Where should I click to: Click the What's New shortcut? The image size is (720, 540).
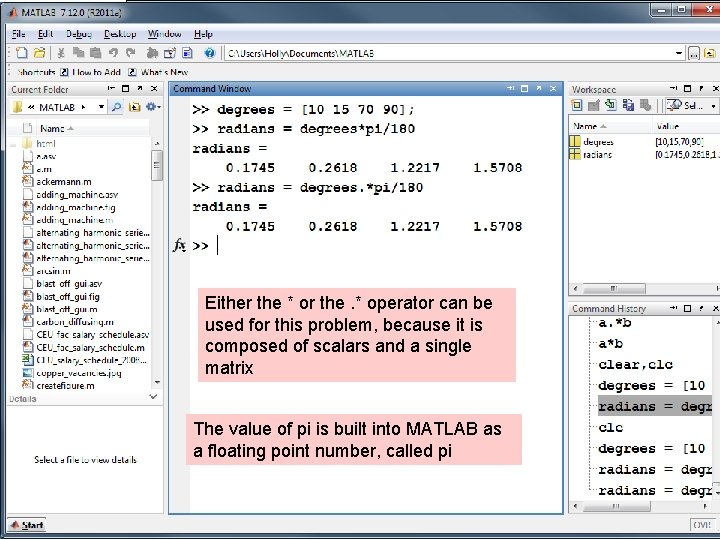pos(158,72)
